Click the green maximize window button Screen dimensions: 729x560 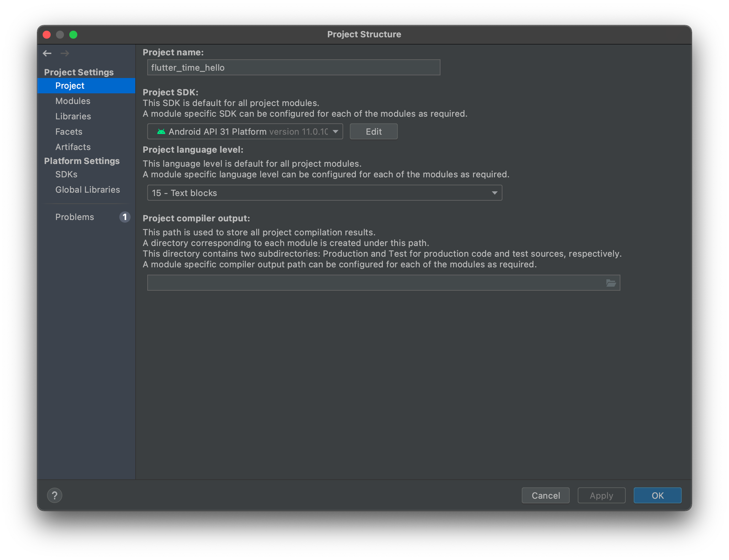(73, 35)
